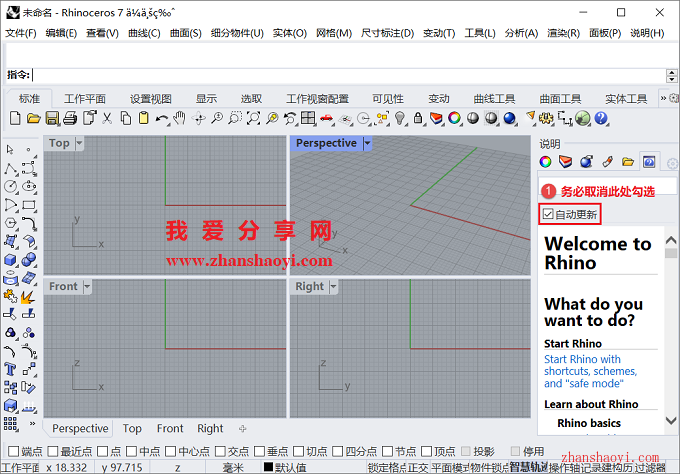Open the 实体(O) menu

click(290, 33)
